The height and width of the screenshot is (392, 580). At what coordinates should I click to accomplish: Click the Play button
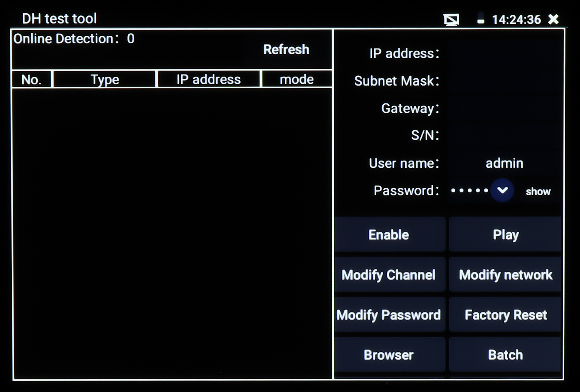(505, 234)
